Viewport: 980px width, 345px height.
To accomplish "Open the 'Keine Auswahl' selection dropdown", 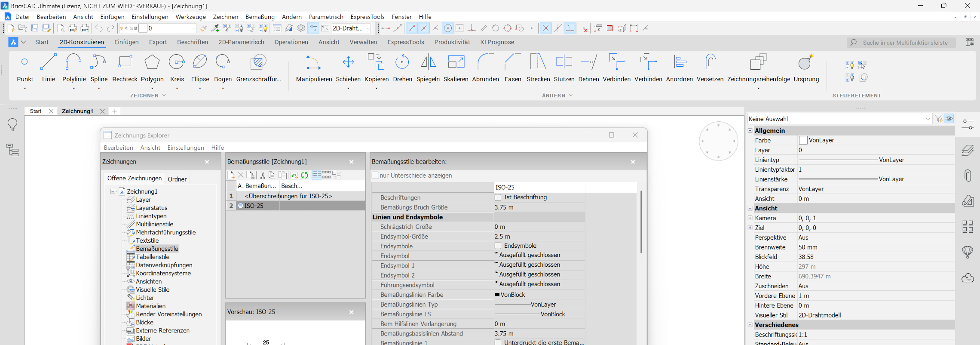I will pyautogui.click(x=928, y=119).
